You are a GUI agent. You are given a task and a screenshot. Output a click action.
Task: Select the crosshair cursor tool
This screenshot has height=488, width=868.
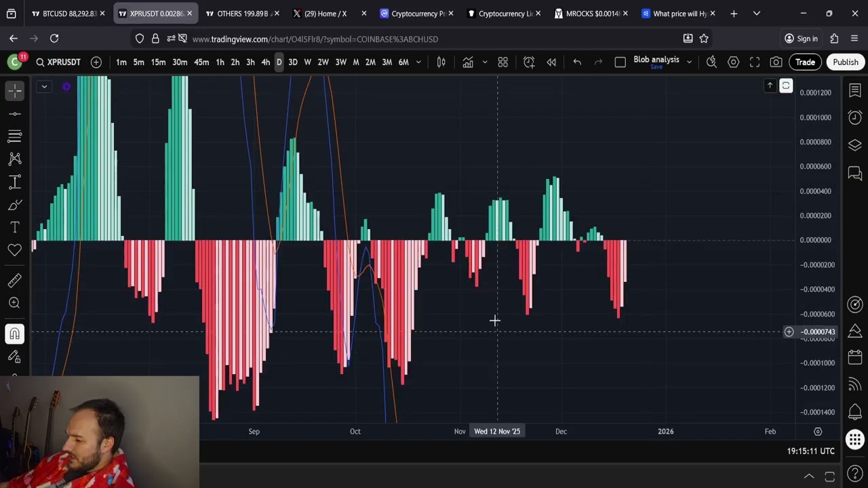pos(15,90)
